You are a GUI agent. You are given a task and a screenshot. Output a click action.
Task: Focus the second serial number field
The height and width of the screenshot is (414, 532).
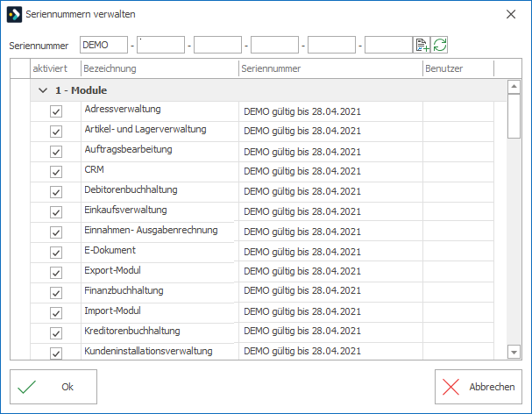[x=160, y=45]
